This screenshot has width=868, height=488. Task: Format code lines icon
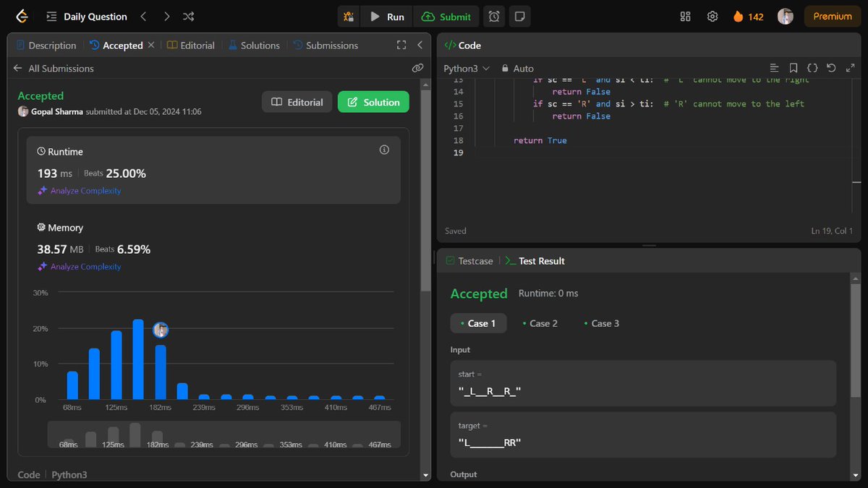tap(775, 68)
